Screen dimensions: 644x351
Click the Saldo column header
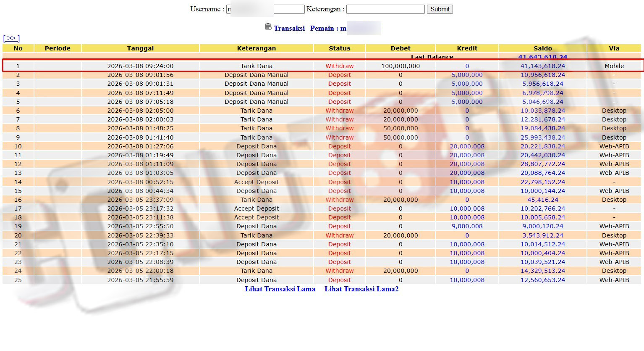542,48
